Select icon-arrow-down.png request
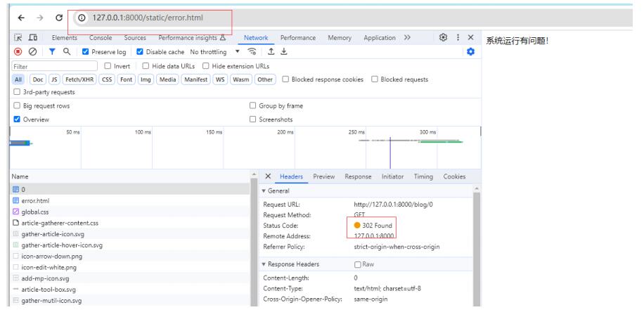 (x=130, y=257)
